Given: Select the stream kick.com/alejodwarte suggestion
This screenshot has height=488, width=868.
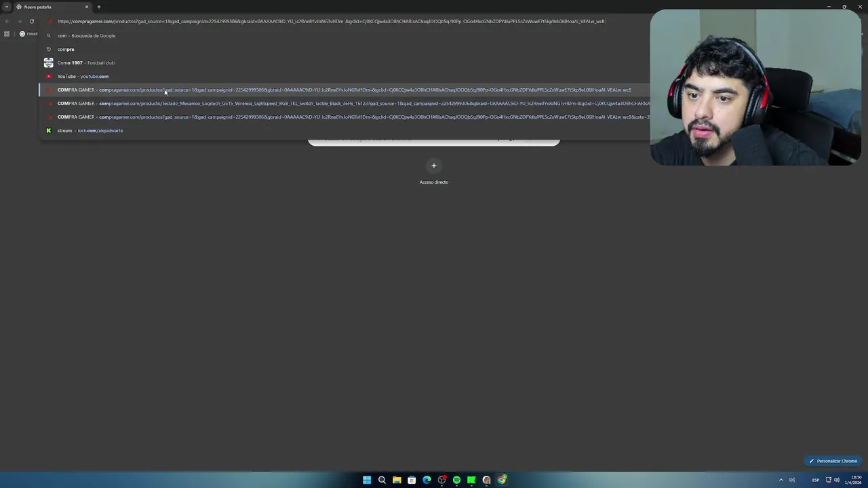Looking at the screenshot, I should (x=344, y=130).
